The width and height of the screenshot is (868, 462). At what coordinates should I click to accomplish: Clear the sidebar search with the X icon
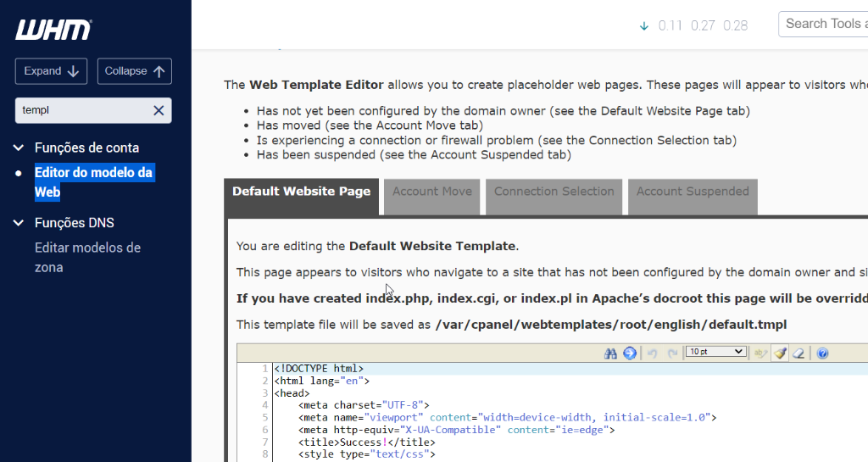[x=159, y=111]
